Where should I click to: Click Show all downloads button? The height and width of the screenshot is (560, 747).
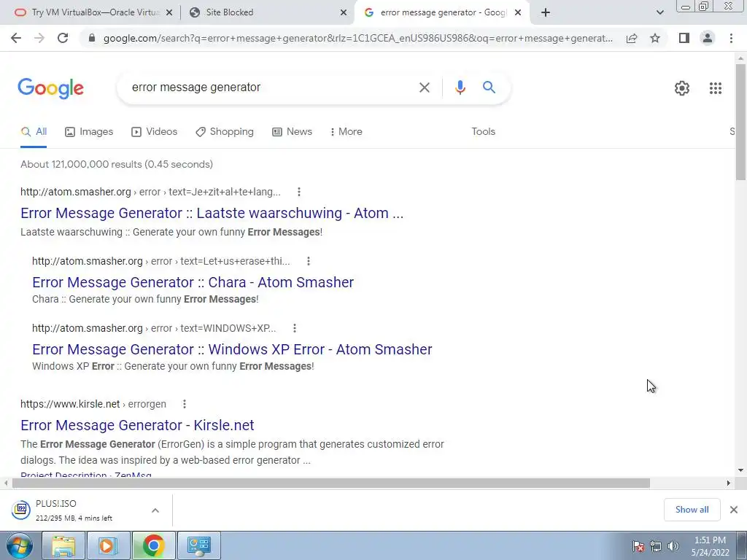click(692, 510)
